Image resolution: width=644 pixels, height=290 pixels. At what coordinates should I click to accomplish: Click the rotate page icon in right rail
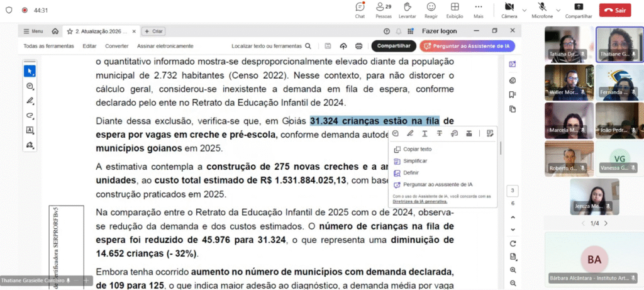(513, 243)
